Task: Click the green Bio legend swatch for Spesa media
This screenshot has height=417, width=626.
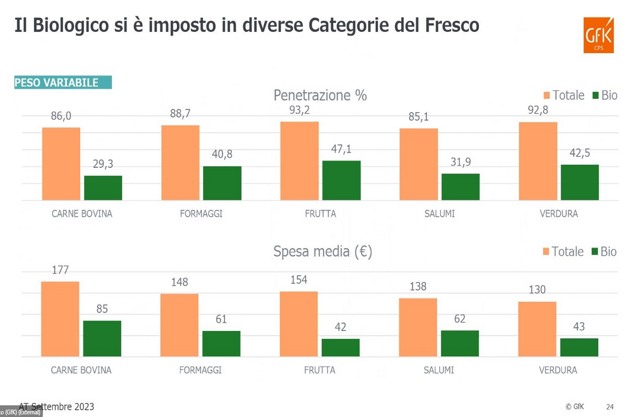Action: point(594,252)
